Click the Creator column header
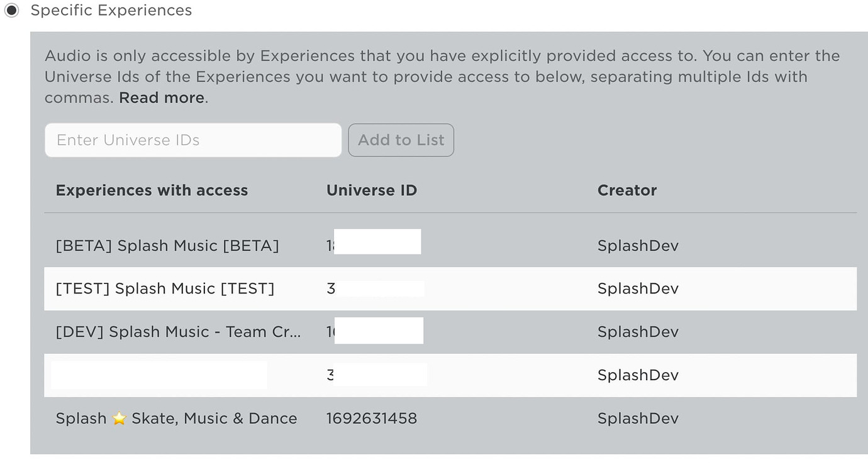Viewport: 868px width, 465px height. [627, 190]
